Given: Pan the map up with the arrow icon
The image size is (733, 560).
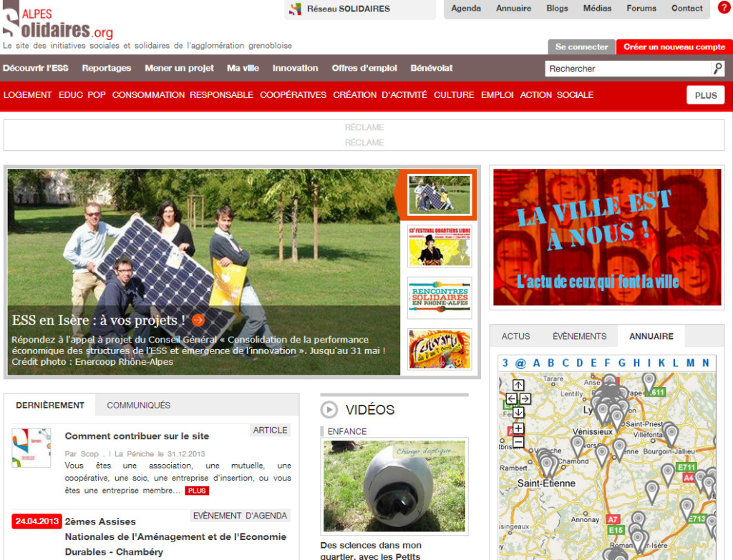Looking at the screenshot, I should (518, 385).
